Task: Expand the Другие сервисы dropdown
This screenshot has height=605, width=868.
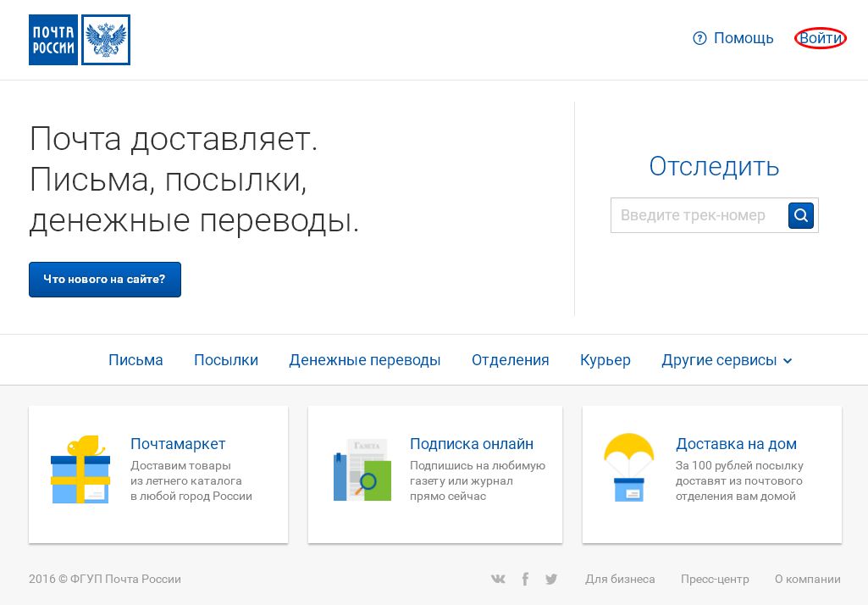Action: pos(727,360)
